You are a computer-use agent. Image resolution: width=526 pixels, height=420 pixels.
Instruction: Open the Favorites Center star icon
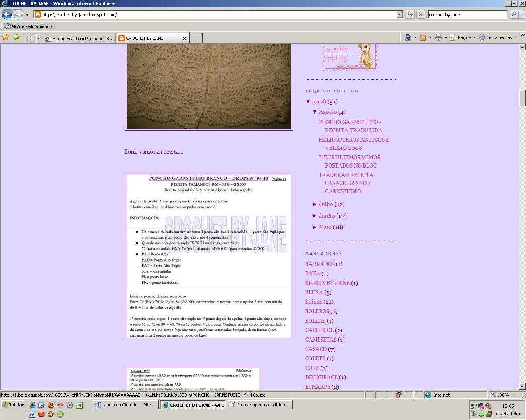pyautogui.click(x=6, y=37)
